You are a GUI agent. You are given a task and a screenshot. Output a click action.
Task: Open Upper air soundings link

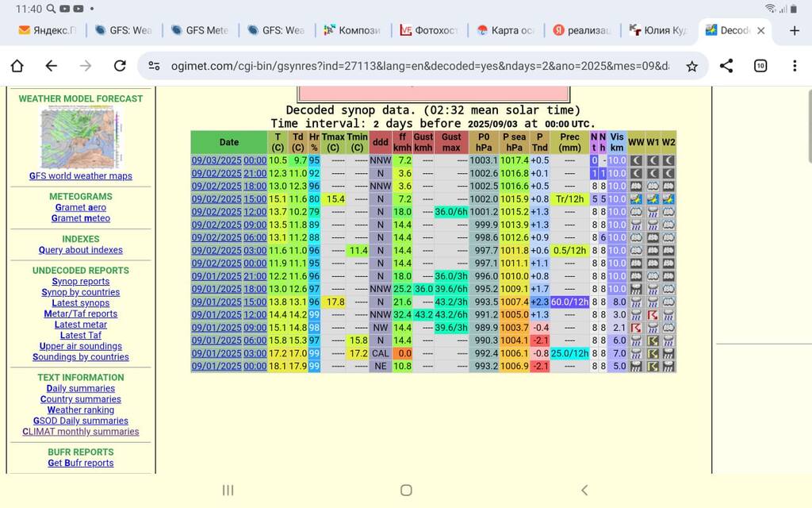[x=81, y=346]
